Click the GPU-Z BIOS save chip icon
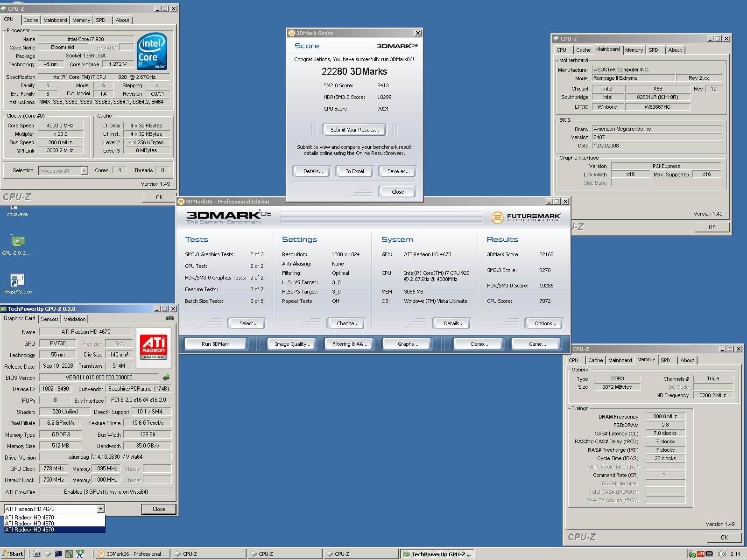This screenshot has width=747, height=560. pos(166,378)
